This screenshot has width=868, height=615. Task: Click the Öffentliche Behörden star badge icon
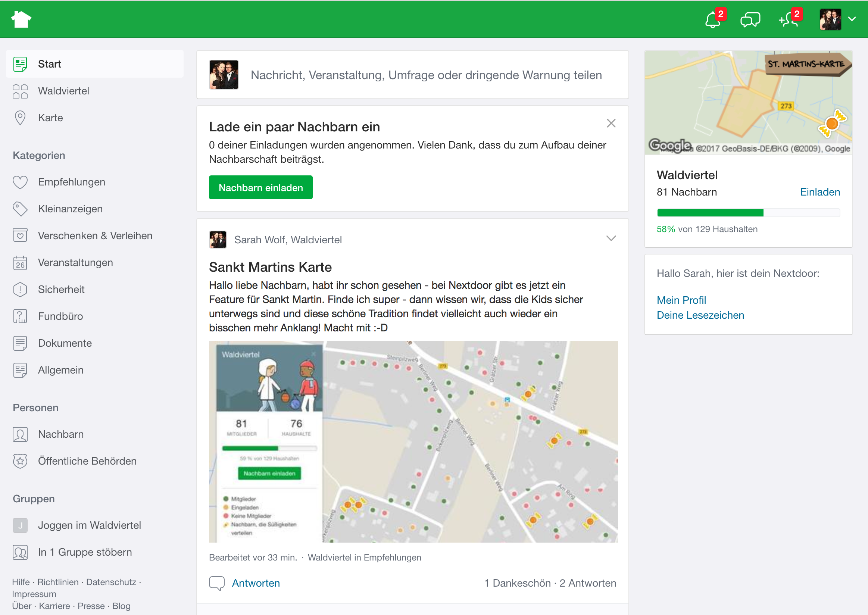[20, 461]
